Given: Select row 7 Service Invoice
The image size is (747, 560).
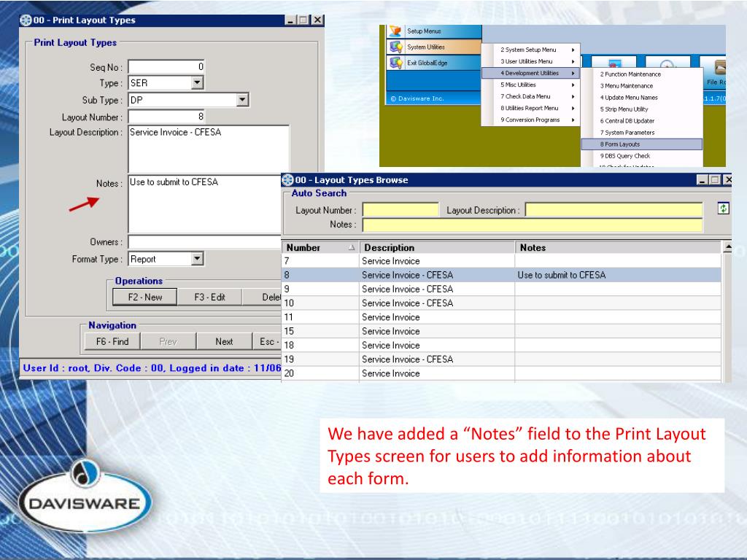Looking at the screenshot, I should coord(501,261).
